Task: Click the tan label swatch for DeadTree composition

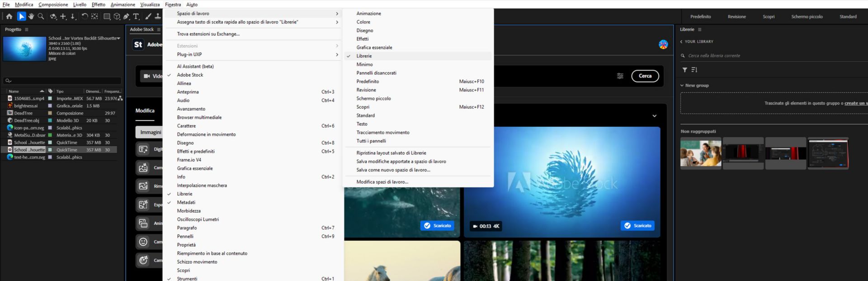Action: click(x=50, y=113)
